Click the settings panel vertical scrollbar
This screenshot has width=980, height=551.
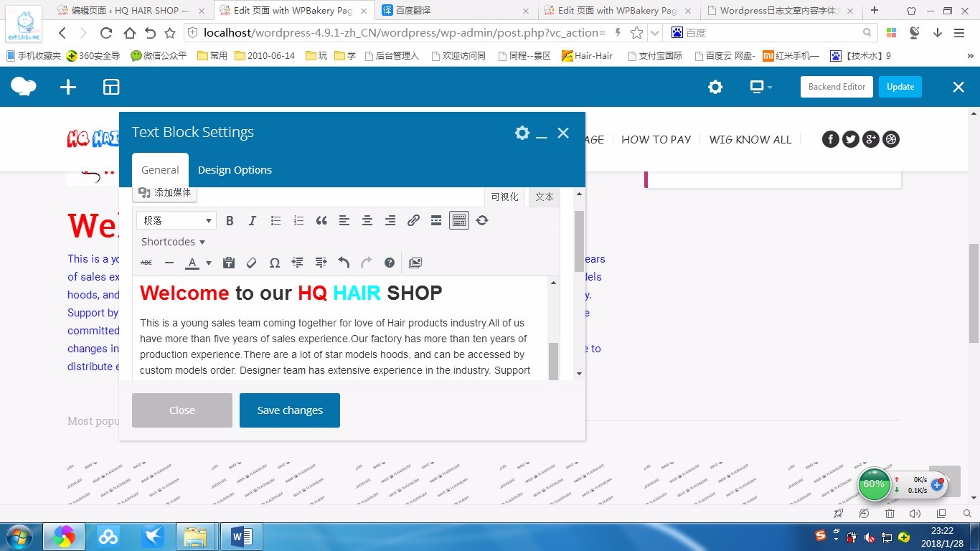pos(579,241)
